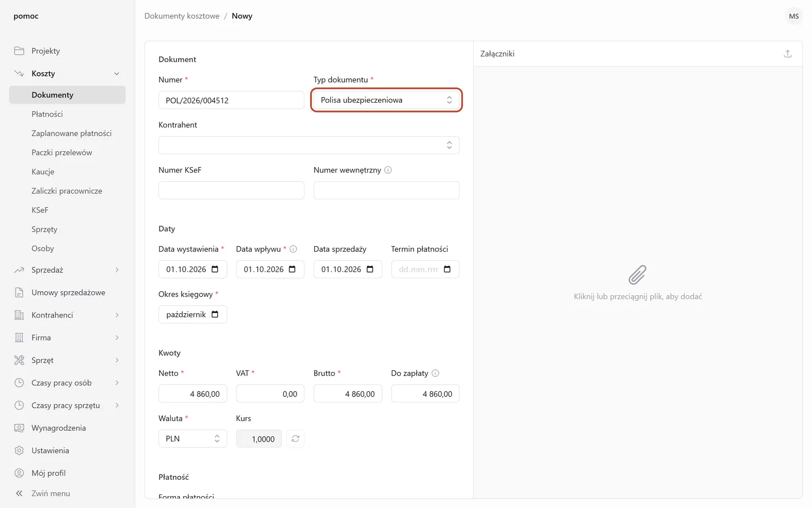812x508 pixels.
Task: Open calendar picker for Data wystawienia
Action: click(215, 269)
